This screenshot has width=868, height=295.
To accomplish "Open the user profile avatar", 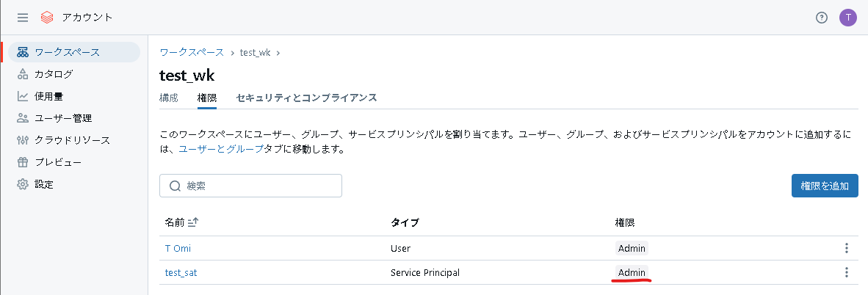I will coord(848,18).
